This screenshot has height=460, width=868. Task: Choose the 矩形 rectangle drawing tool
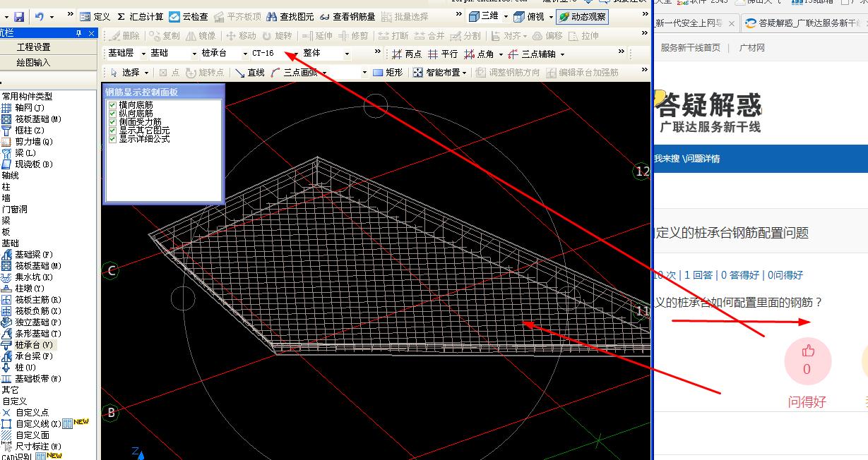[x=388, y=72]
